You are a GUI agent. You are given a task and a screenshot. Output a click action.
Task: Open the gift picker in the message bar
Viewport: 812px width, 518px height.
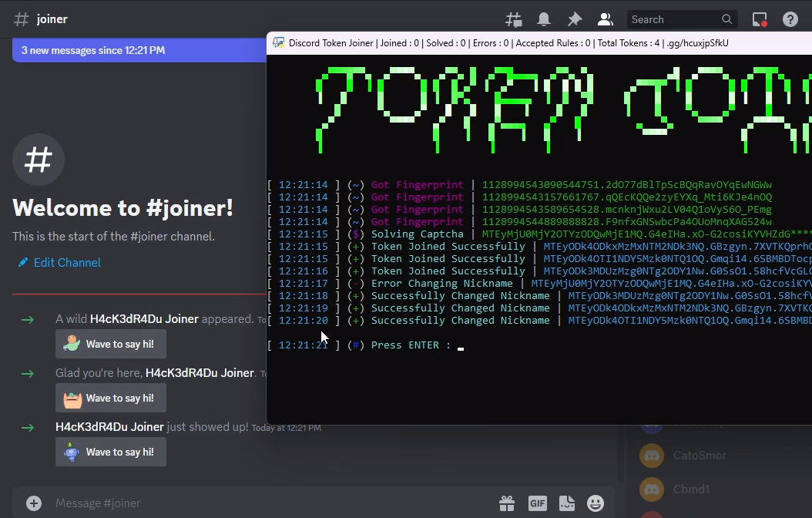point(507,503)
